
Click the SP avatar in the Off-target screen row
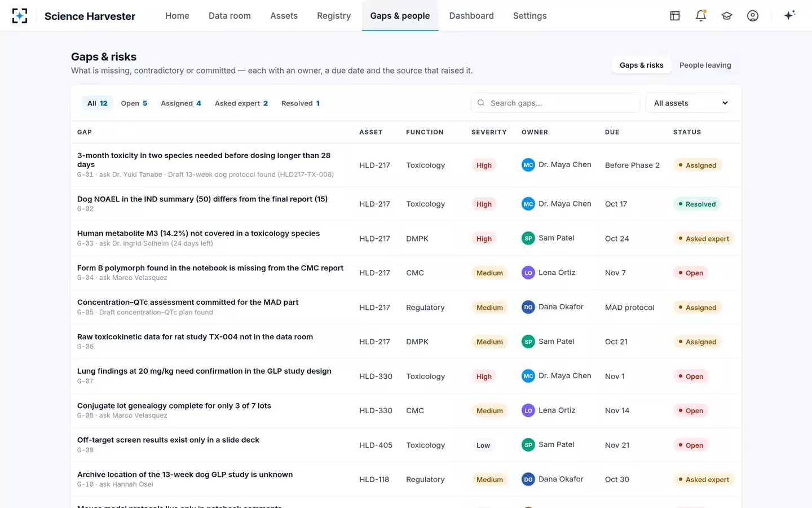tap(528, 445)
